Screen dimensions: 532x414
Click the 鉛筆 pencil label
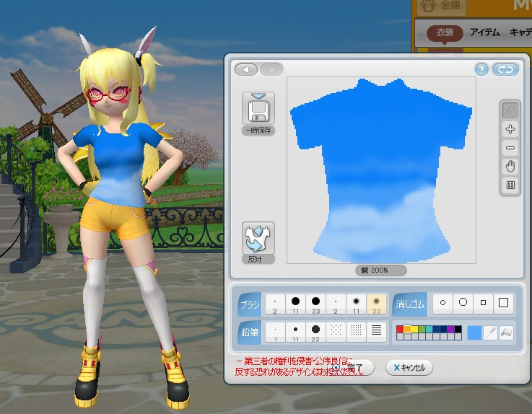click(x=249, y=332)
